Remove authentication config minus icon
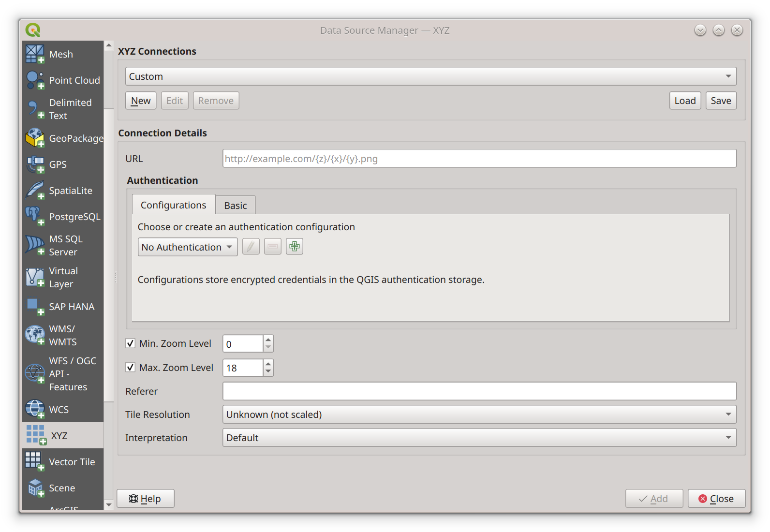This screenshot has width=770, height=532. pyautogui.click(x=272, y=247)
